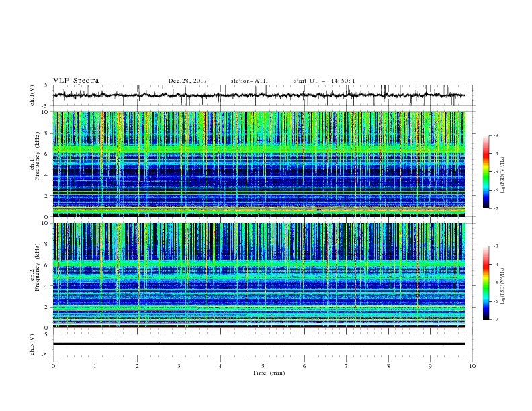
Task: Select the ch.2 "Frequency (kHz)" axis label
Action: [x=37, y=267]
